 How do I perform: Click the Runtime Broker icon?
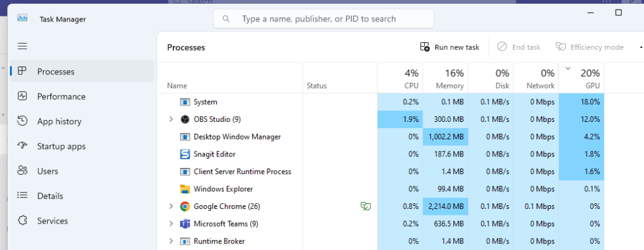point(185,241)
